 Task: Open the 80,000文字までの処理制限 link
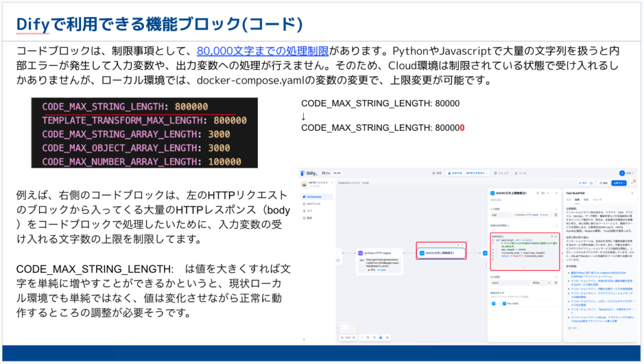coord(262,51)
